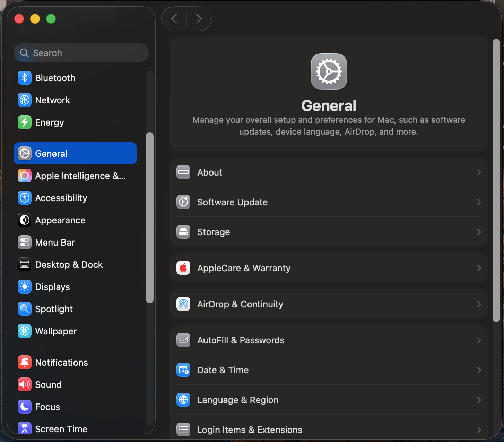504x442 pixels.
Task: Go back with the left arrow button
Action: [x=174, y=19]
